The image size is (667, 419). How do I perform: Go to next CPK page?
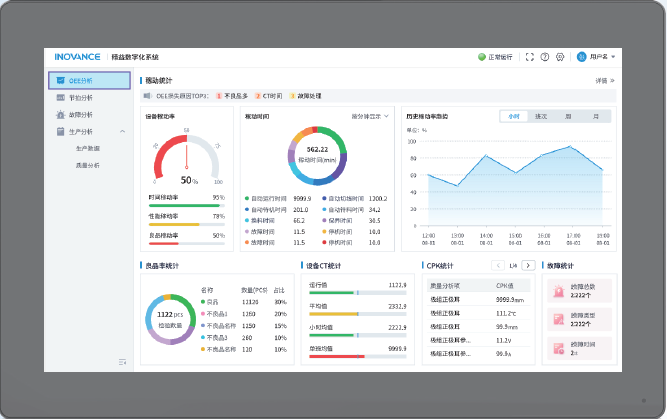tap(528, 265)
